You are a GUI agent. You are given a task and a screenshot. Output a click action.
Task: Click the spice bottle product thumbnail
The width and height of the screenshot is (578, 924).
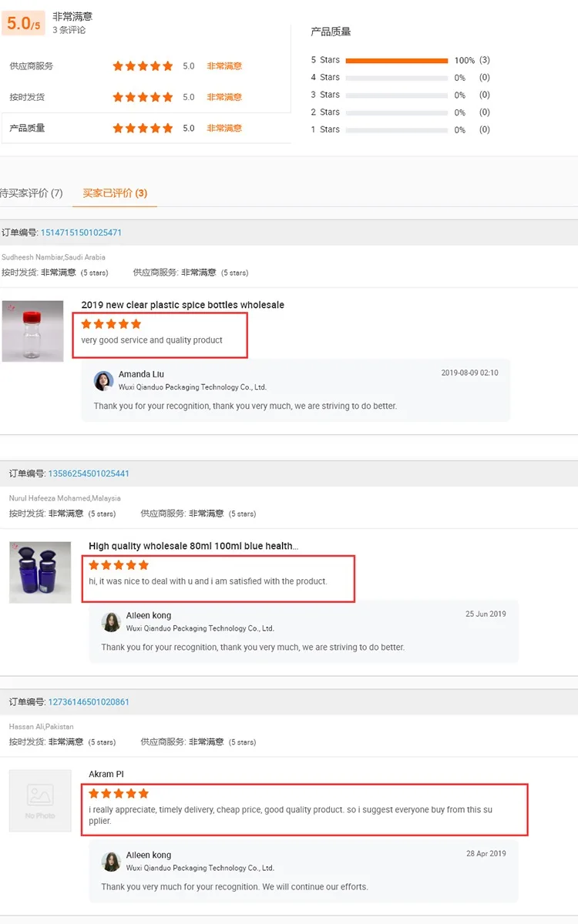click(x=32, y=331)
